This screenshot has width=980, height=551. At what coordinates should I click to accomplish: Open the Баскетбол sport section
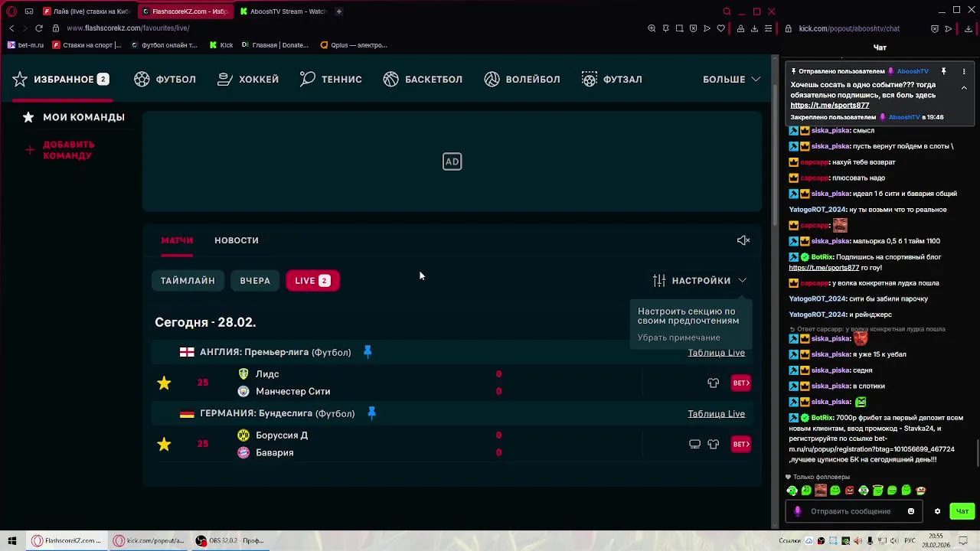pyautogui.click(x=423, y=79)
